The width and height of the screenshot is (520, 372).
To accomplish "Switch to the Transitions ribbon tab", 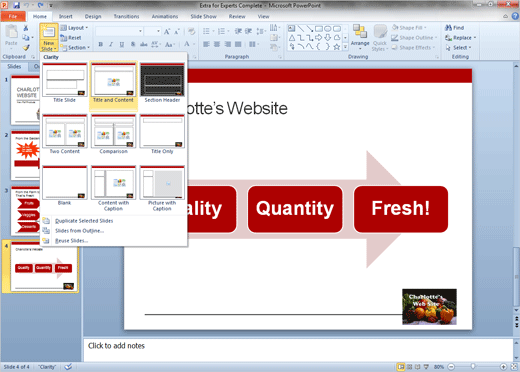I will [x=126, y=16].
